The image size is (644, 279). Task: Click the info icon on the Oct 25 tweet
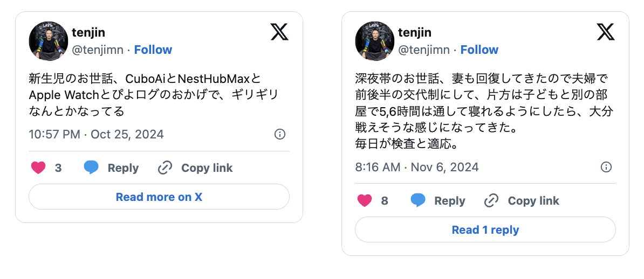(280, 134)
